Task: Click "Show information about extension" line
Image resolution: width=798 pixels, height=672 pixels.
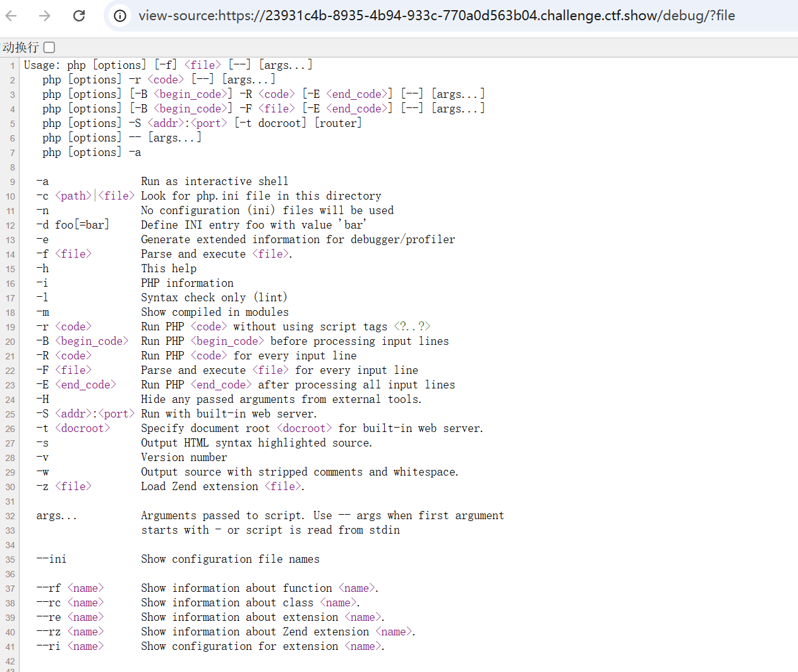Action: (x=263, y=617)
